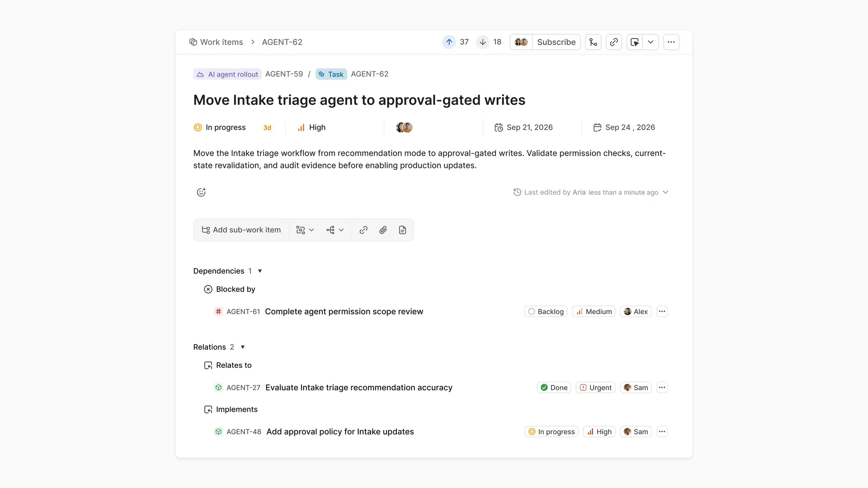Open parent item AGENT-59 link
Image resolution: width=868 pixels, height=488 pixels.
click(x=284, y=74)
